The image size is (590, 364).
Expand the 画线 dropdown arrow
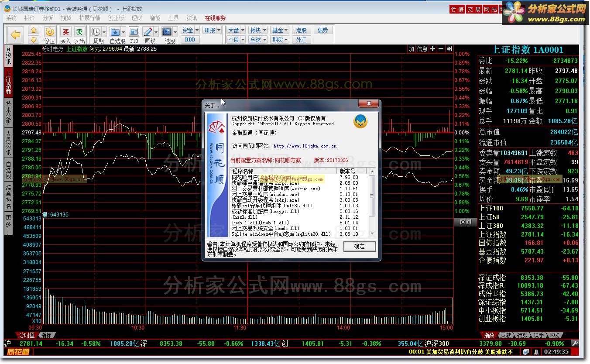click(156, 32)
